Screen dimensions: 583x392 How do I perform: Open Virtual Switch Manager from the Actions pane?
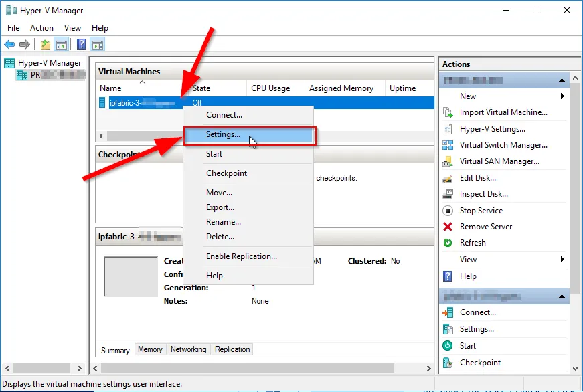tap(503, 145)
